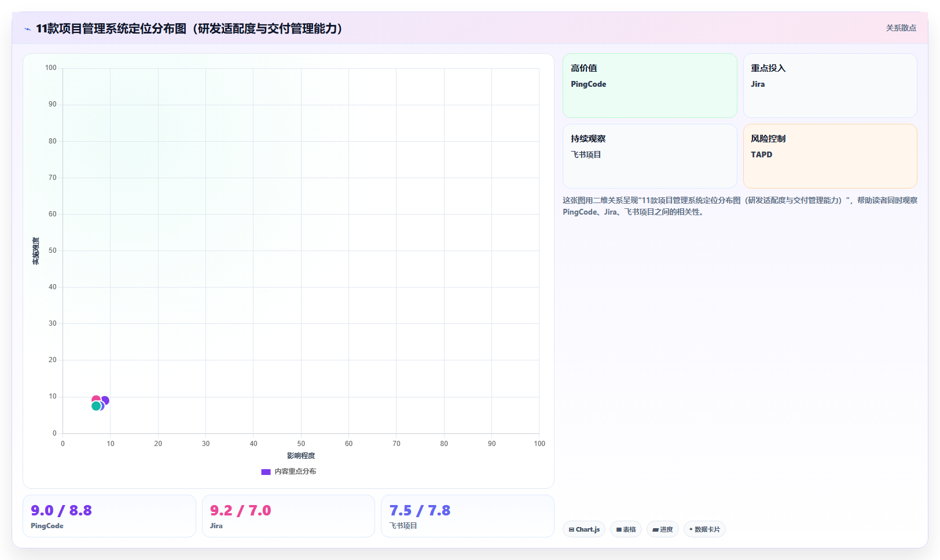940x560 pixels.
Task: Open the 风险控制 TAPD quadrant card
Action: (x=830, y=156)
